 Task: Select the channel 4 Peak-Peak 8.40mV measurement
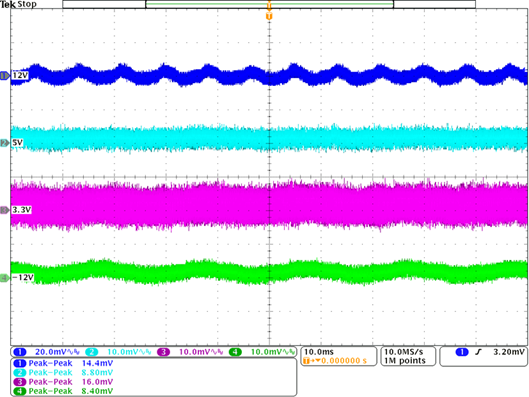tap(63, 391)
